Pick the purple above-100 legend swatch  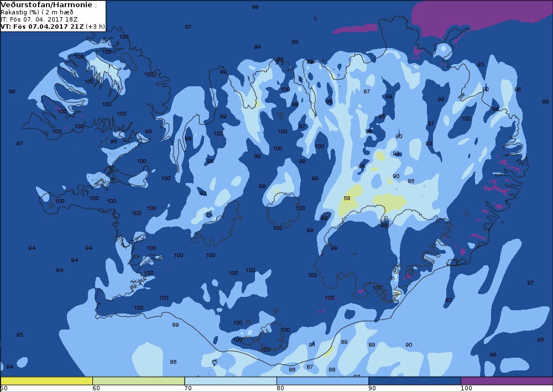(x=507, y=381)
